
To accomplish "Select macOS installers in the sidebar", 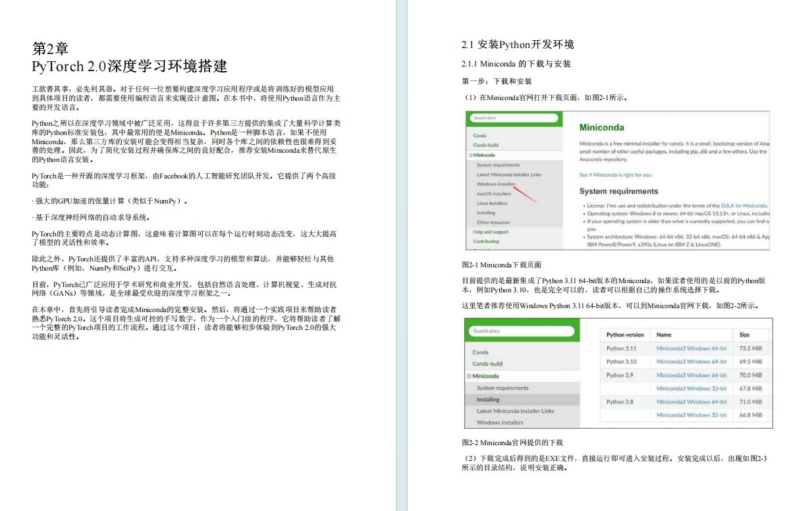I will [494, 194].
